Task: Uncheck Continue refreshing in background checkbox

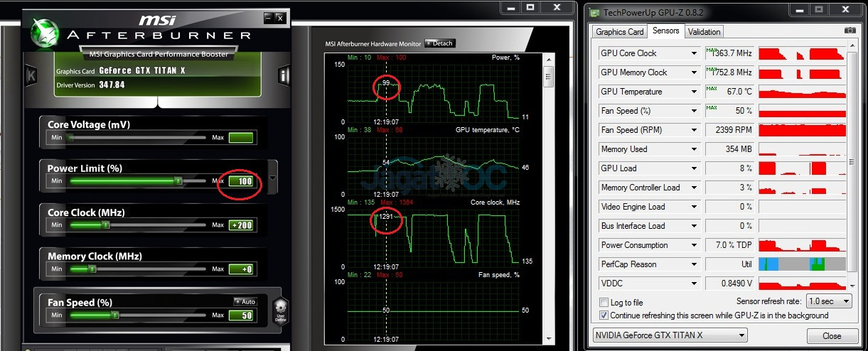Action: pos(604,315)
